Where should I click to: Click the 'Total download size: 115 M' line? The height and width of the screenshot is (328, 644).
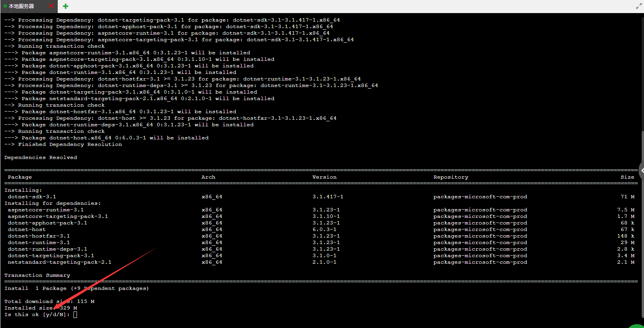point(49,301)
